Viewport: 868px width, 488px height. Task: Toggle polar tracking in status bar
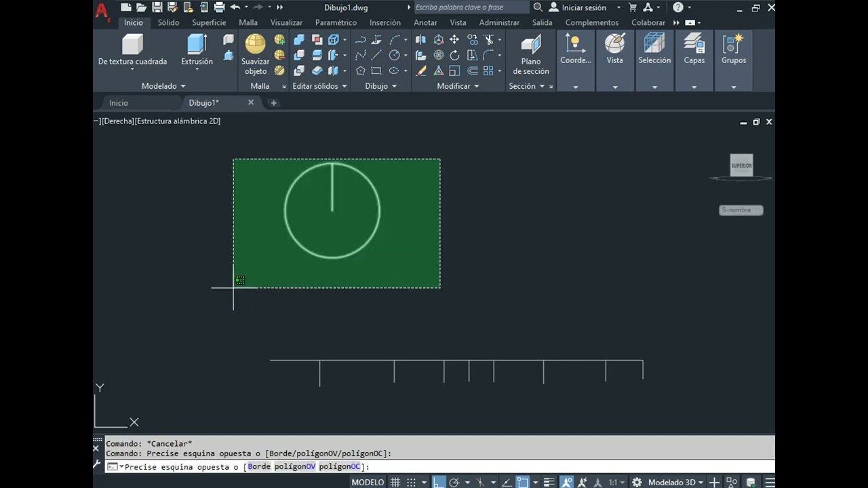pos(454,483)
